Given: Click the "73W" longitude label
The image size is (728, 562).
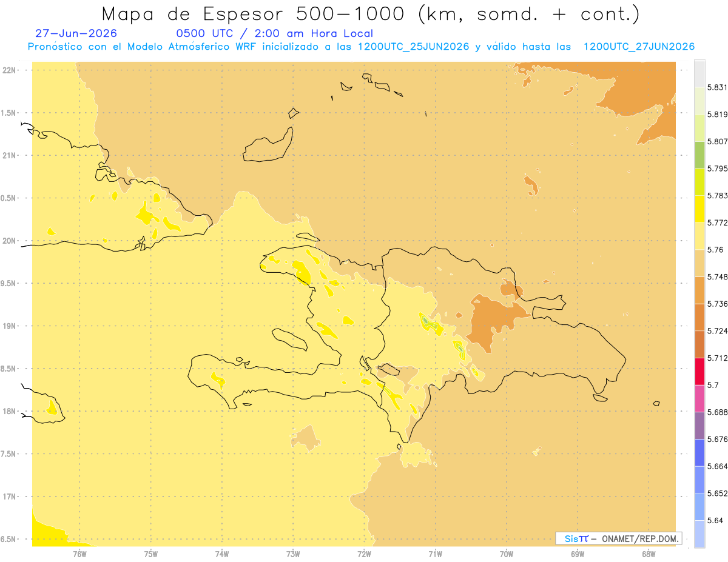Looking at the screenshot, I should 293,554.
